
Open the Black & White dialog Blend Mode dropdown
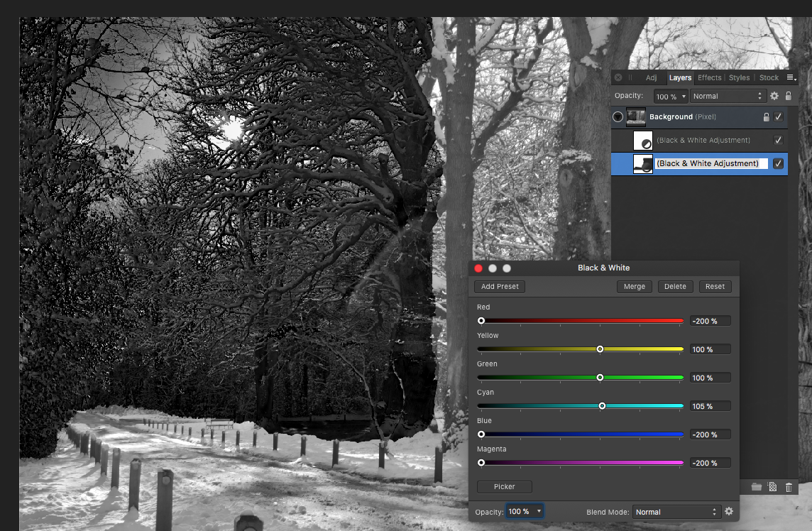click(676, 512)
